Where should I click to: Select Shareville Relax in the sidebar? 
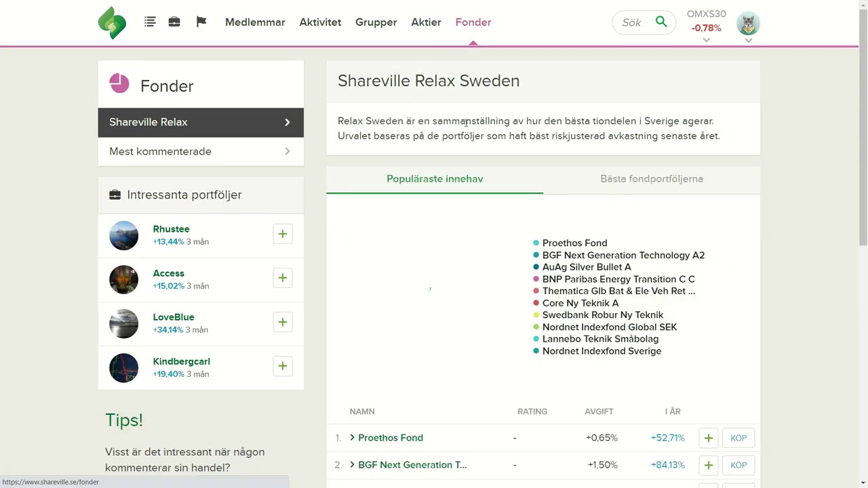[x=201, y=122]
